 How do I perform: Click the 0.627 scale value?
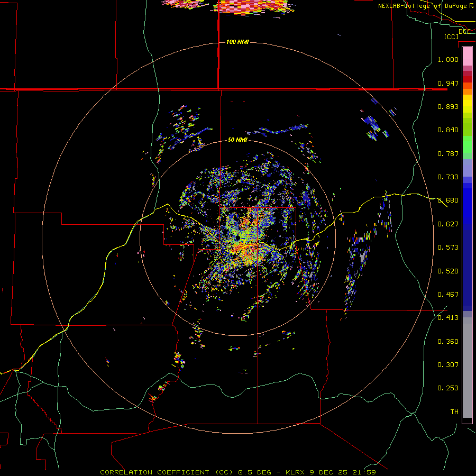coord(448,224)
